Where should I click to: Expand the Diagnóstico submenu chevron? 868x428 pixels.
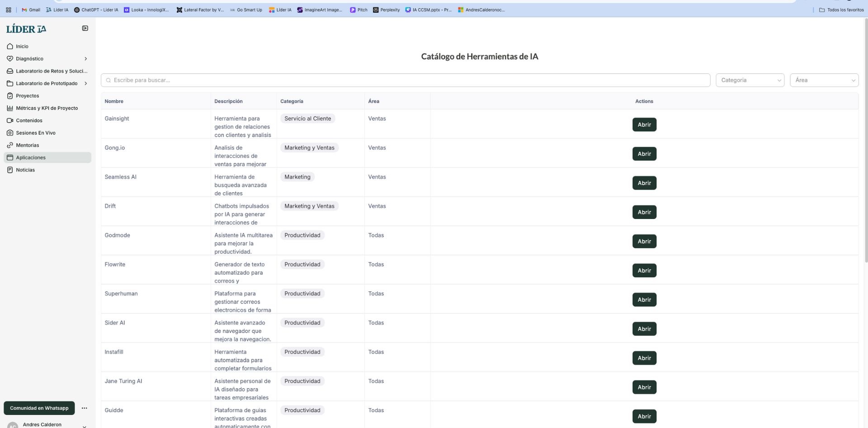85,59
